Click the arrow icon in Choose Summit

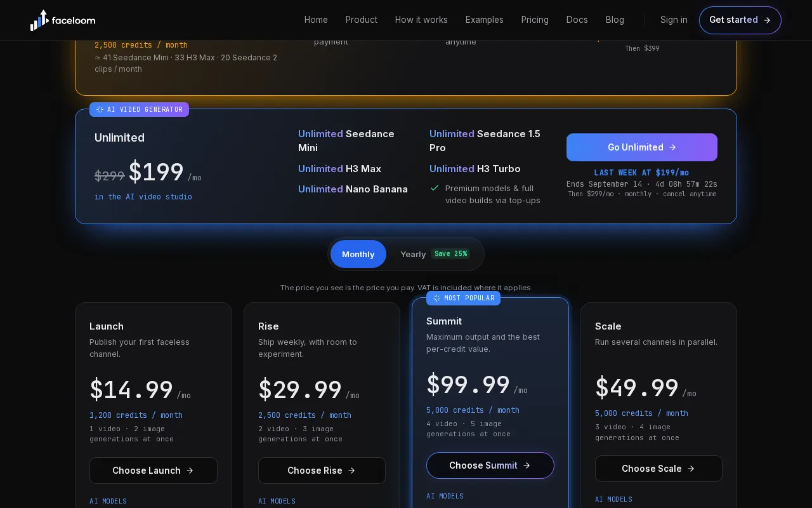pyautogui.click(x=527, y=465)
